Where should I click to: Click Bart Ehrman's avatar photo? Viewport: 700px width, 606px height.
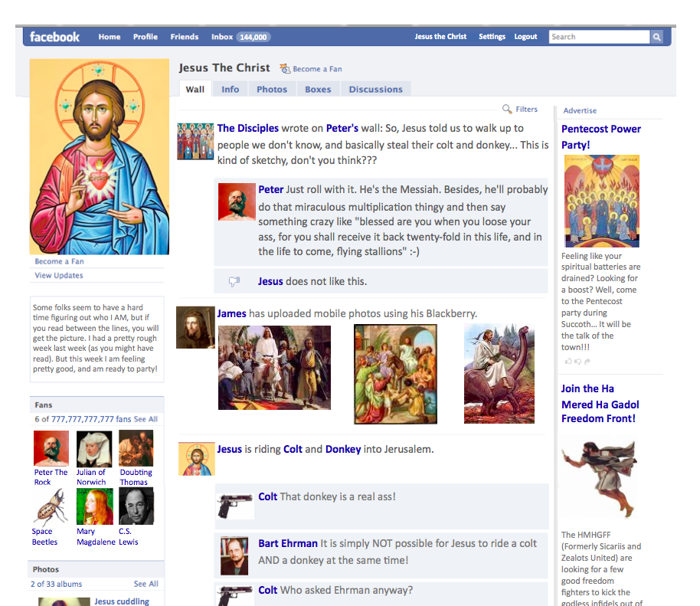(234, 556)
